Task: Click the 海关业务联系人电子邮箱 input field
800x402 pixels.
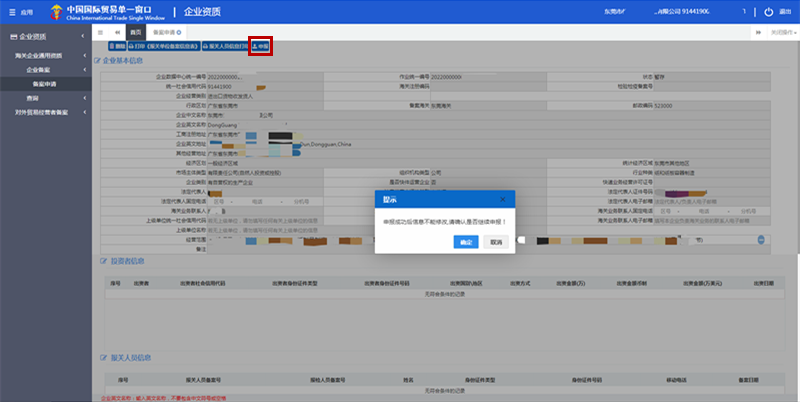Action: pyautogui.click(x=712, y=221)
